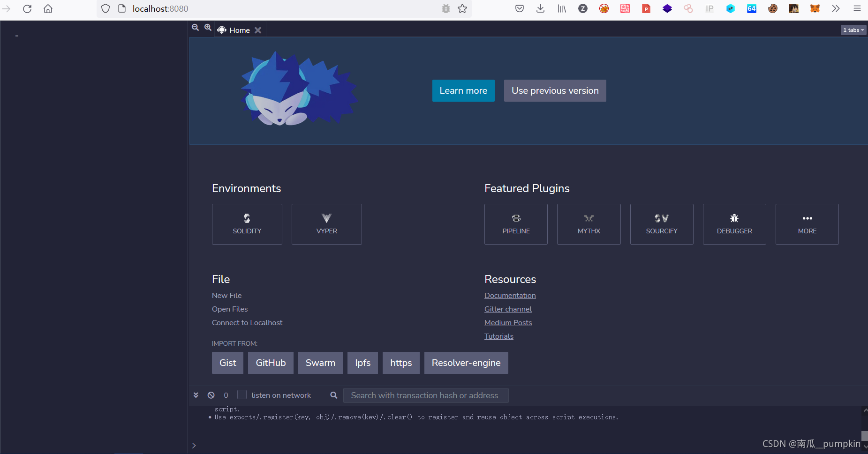The image size is (868, 454).
Task: Bookmark this page with the star icon
Action: [462, 8]
